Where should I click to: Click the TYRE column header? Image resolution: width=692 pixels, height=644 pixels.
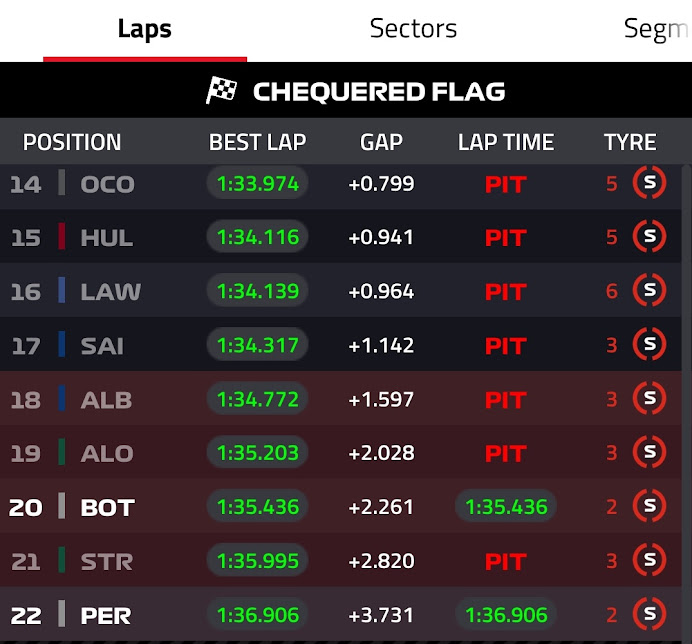point(630,143)
